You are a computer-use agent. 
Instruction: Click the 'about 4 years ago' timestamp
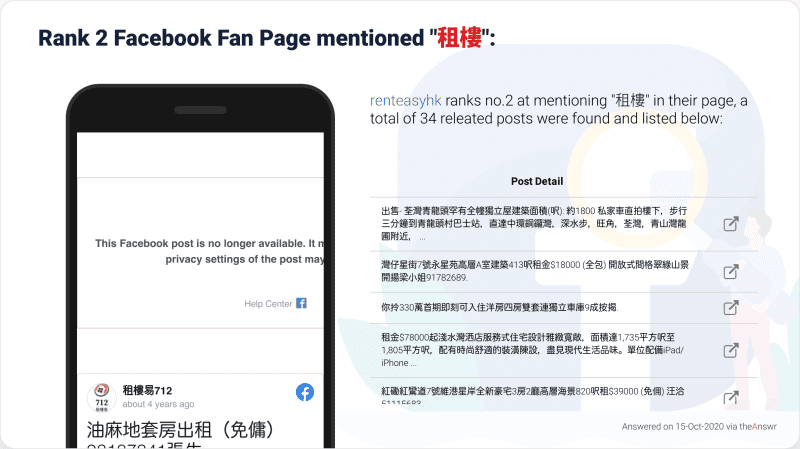tap(158, 404)
